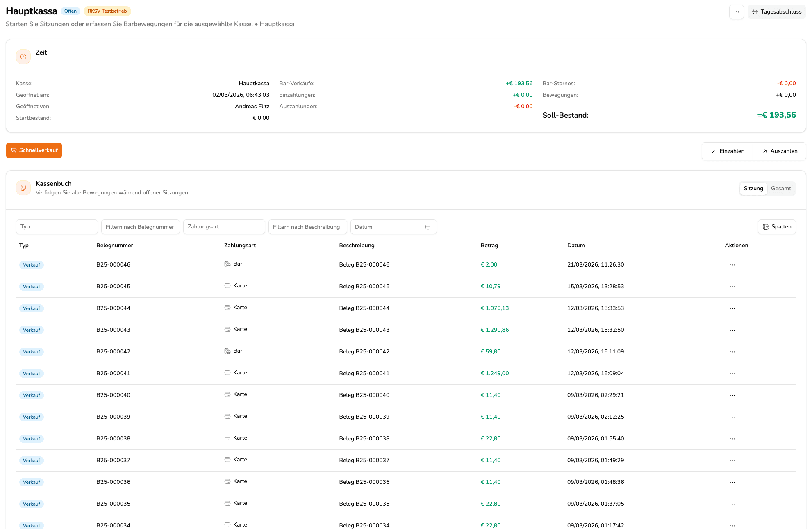Open the actions menu for row B25-000039
812x529 pixels.
(x=732, y=417)
